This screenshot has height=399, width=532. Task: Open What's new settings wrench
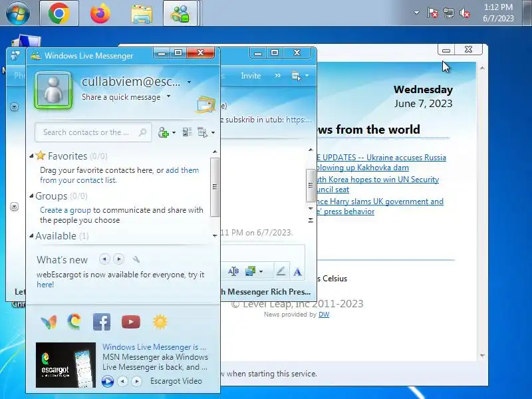click(136, 259)
